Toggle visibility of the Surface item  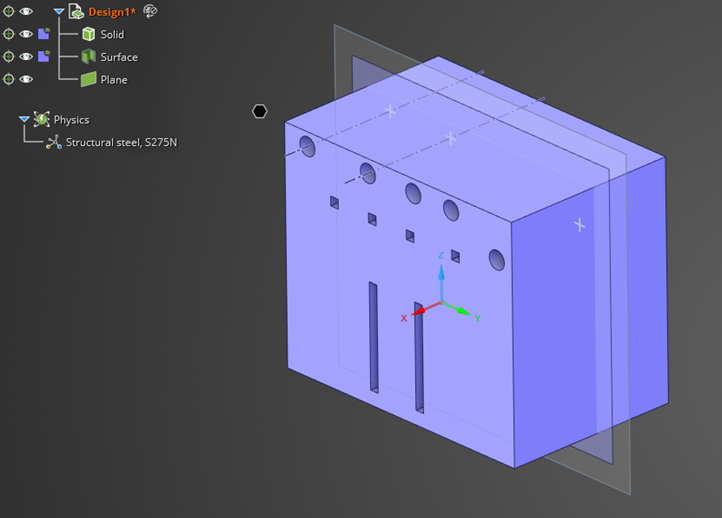click(26, 57)
